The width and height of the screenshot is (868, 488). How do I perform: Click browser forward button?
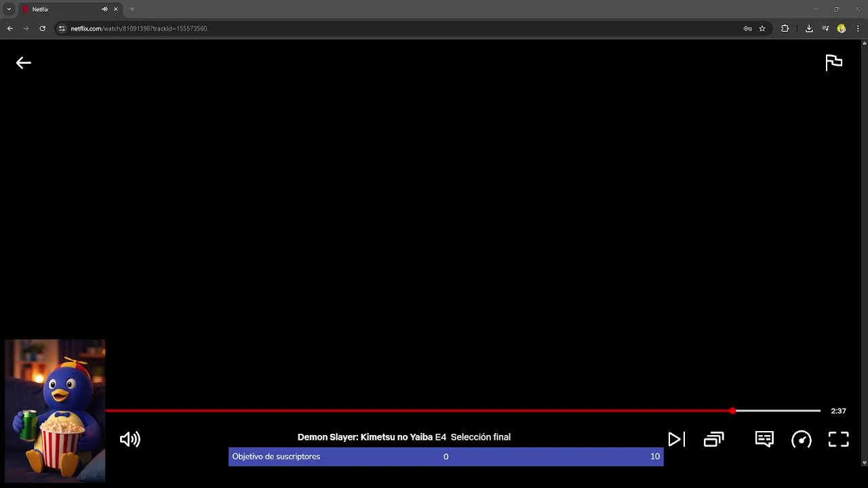coord(26,28)
